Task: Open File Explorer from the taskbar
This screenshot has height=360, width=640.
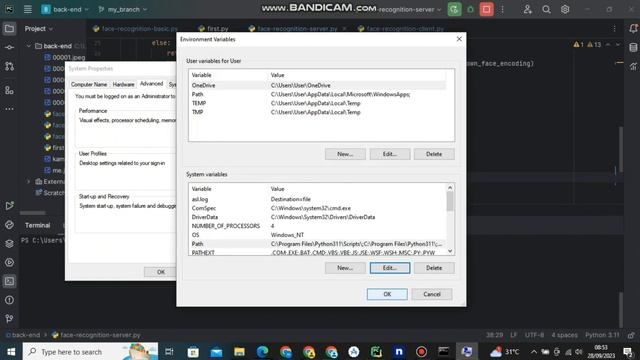Action: coord(239,351)
